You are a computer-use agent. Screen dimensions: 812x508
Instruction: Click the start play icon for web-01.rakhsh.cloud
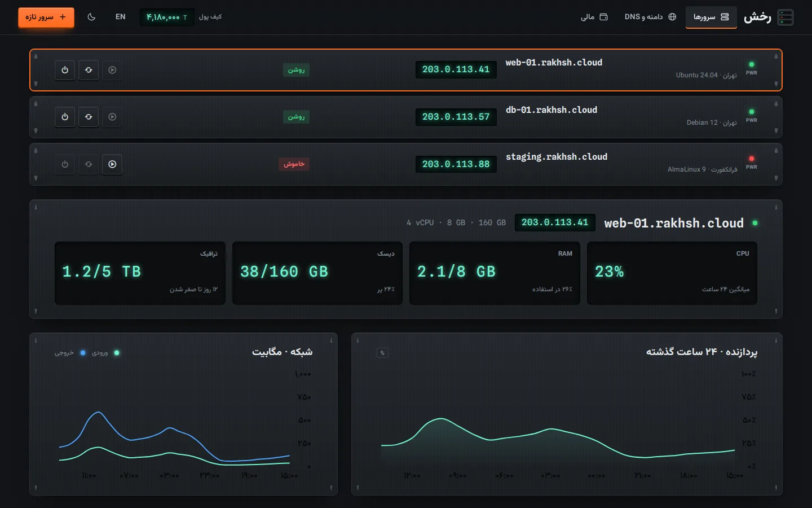112,70
